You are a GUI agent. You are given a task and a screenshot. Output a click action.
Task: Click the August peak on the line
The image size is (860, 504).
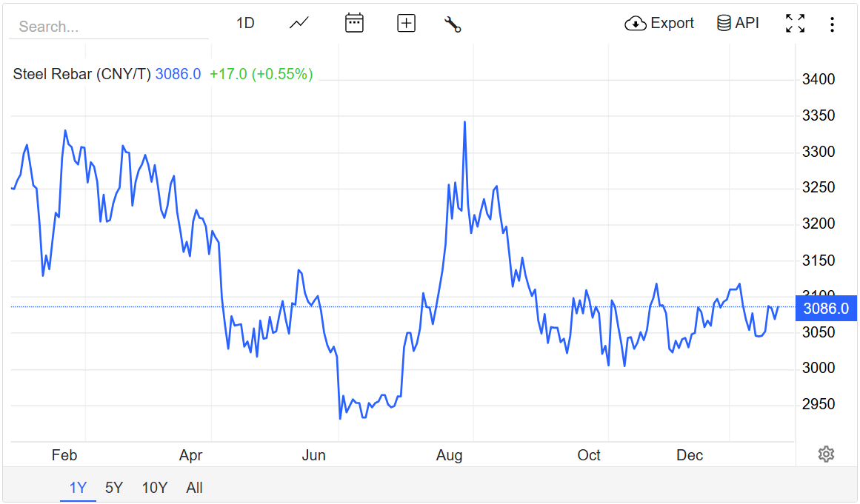[464, 122]
